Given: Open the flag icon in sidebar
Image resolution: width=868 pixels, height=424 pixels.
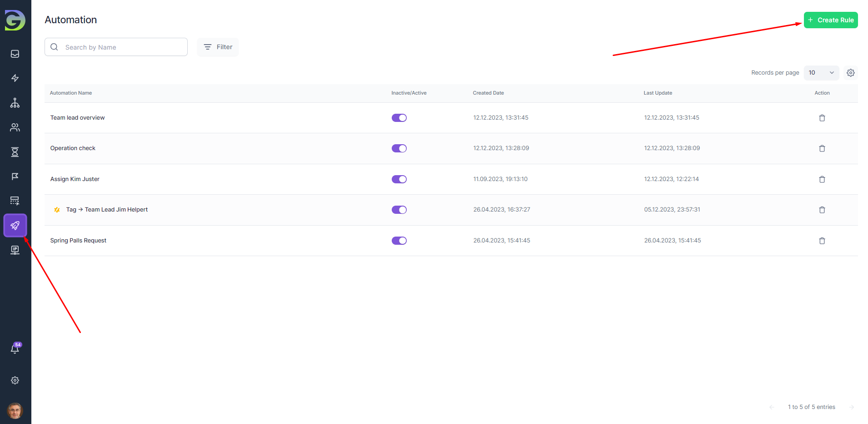Looking at the screenshot, I should pyautogui.click(x=15, y=177).
